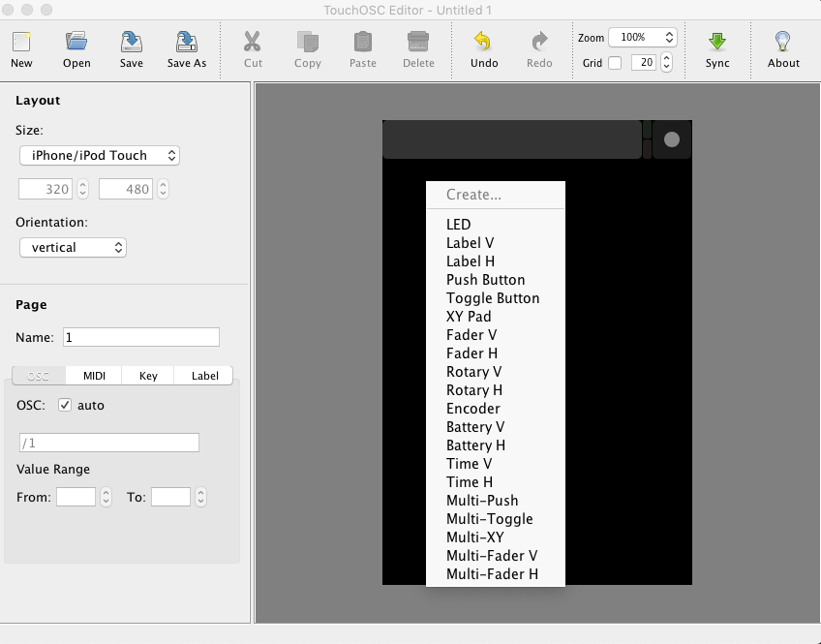Screen dimensions: 821x644
Task: Pick Battery H from the Create menu
Action: coord(496,445)
